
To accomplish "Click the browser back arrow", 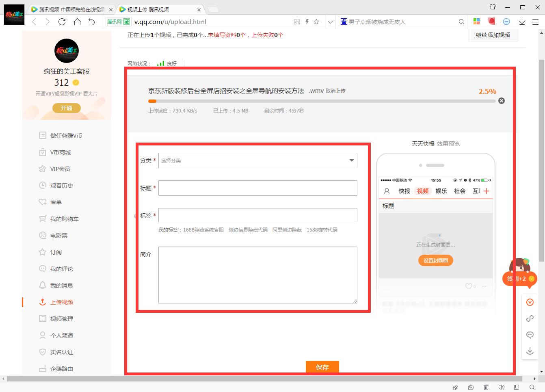I will pyautogui.click(x=34, y=22).
